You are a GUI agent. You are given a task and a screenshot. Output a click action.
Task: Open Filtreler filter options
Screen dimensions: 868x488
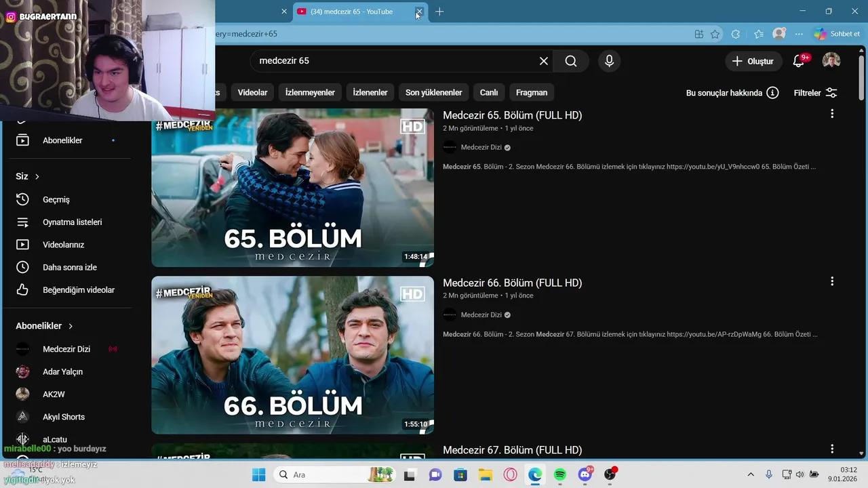click(x=815, y=93)
